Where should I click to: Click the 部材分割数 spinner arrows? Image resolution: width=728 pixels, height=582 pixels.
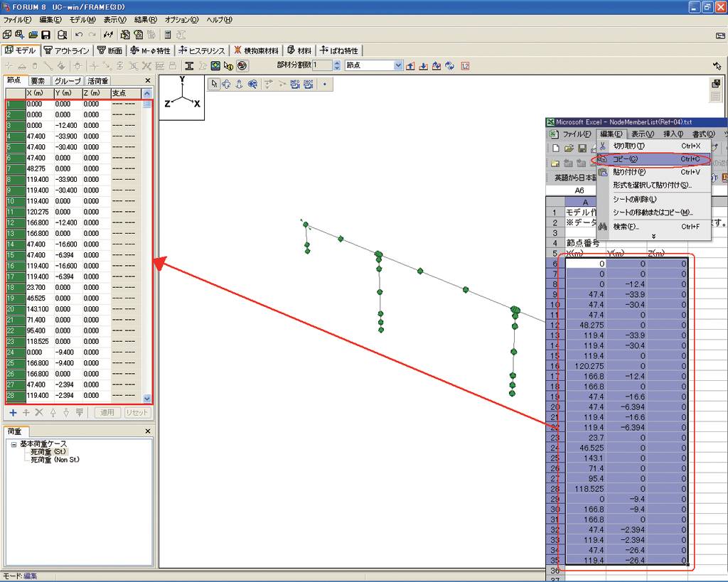[x=337, y=65]
